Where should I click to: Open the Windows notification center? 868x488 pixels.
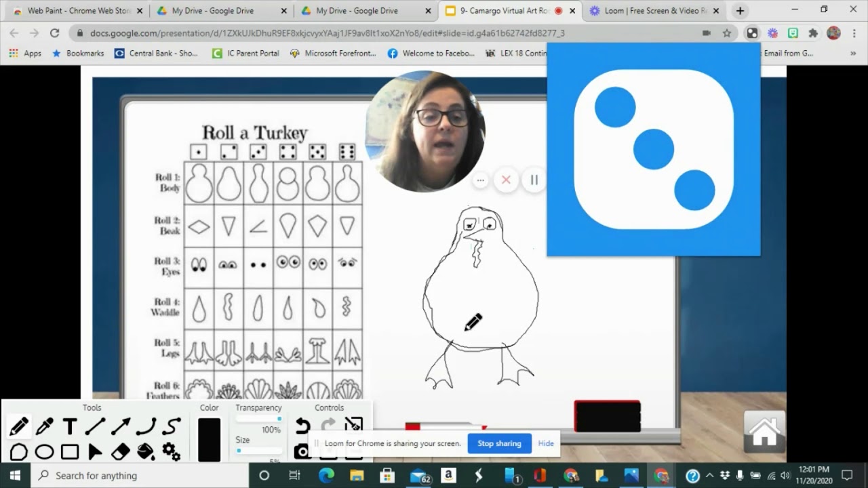847,475
